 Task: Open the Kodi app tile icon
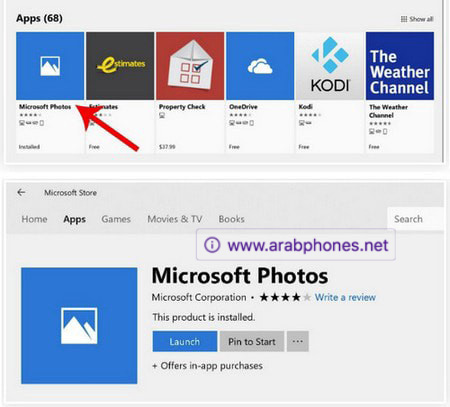point(330,66)
